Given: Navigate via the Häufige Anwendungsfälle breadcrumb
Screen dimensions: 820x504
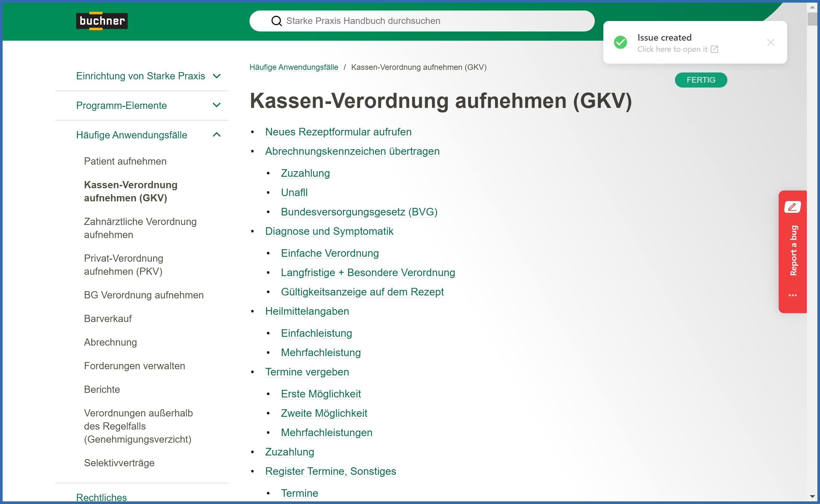Looking at the screenshot, I should click(x=294, y=67).
